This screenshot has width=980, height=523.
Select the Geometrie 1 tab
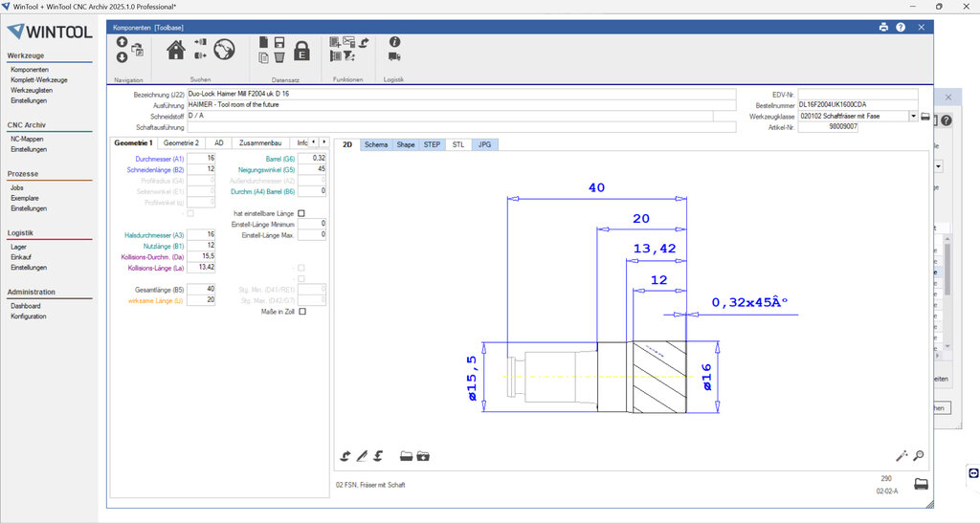pos(133,142)
